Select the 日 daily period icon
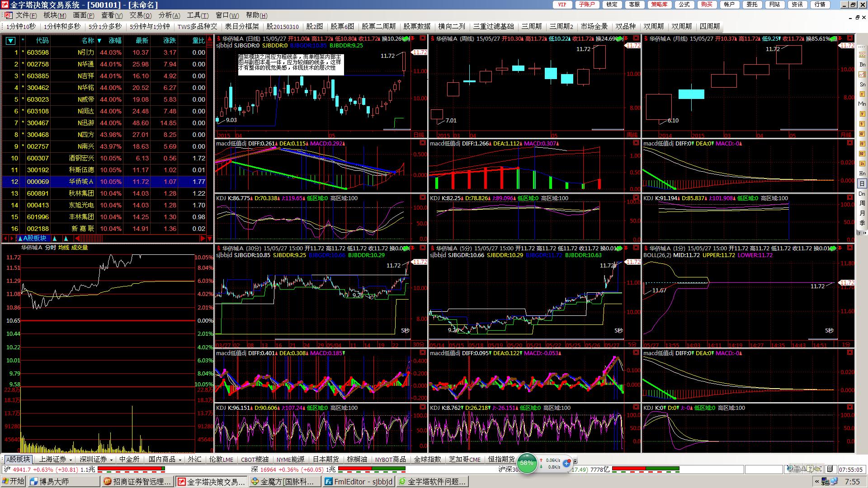Screen dimensions: 868x488 (x=862, y=183)
